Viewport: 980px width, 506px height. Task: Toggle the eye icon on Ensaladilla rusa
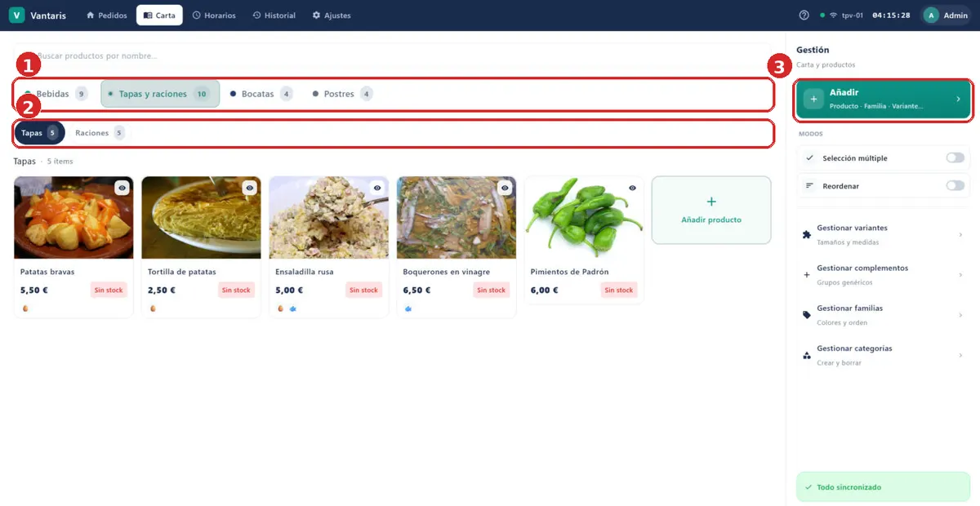377,188
